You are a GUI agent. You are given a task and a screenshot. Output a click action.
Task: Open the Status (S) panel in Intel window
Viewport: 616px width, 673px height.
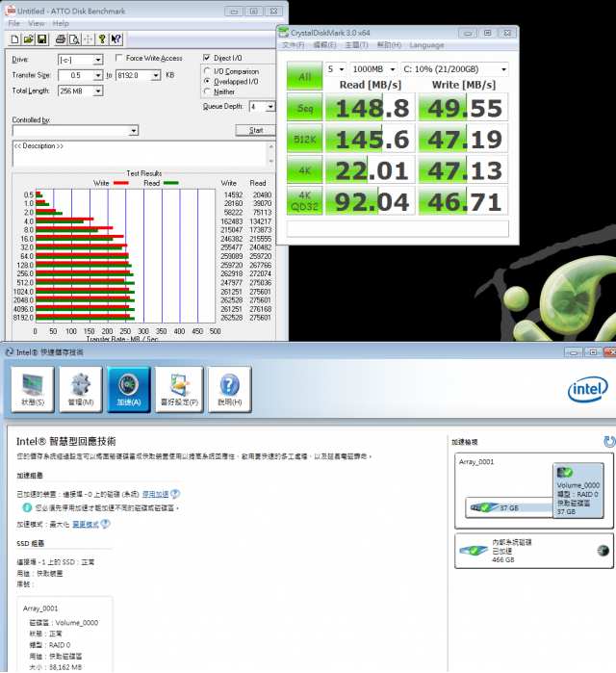(x=33, y=389)
